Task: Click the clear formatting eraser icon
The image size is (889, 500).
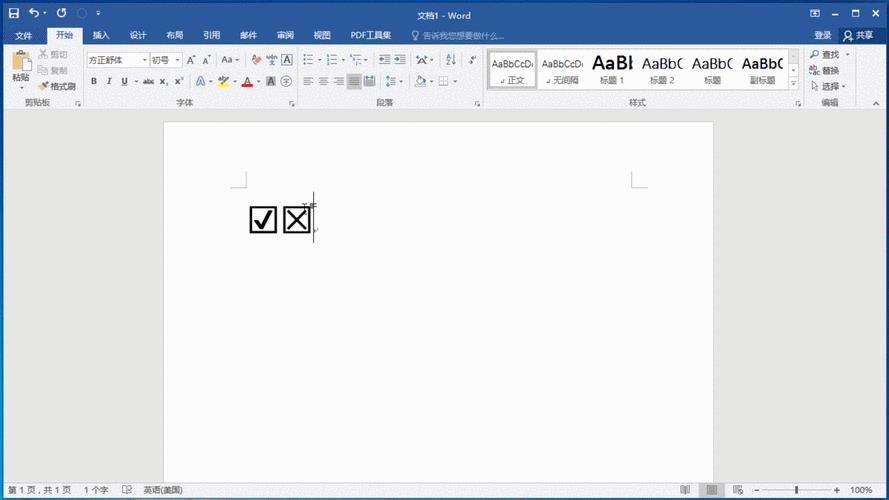Action: click(x=256, y=60)
